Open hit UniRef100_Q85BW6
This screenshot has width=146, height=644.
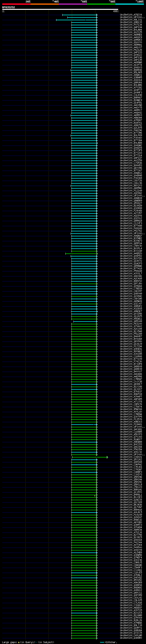131,266
